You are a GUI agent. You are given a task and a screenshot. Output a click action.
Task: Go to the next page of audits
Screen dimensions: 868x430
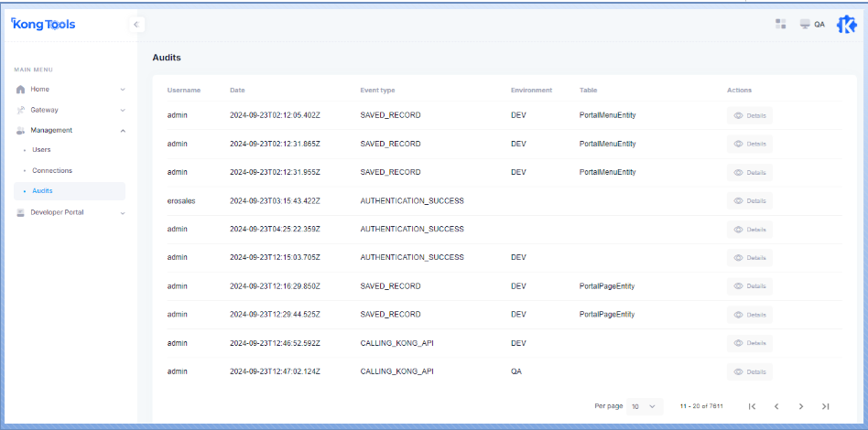pyautogui.click(x=801, y=406)
